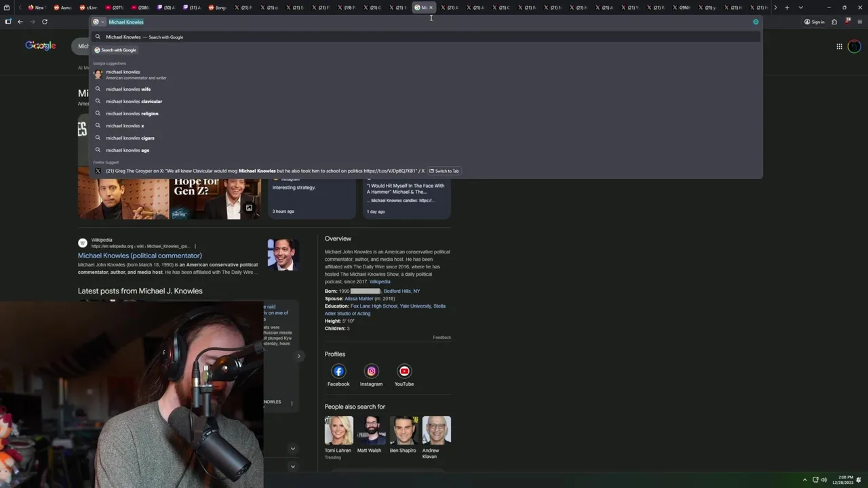Open Fox Lane High School link
The image size is (868, 488).
pos(374,306)
